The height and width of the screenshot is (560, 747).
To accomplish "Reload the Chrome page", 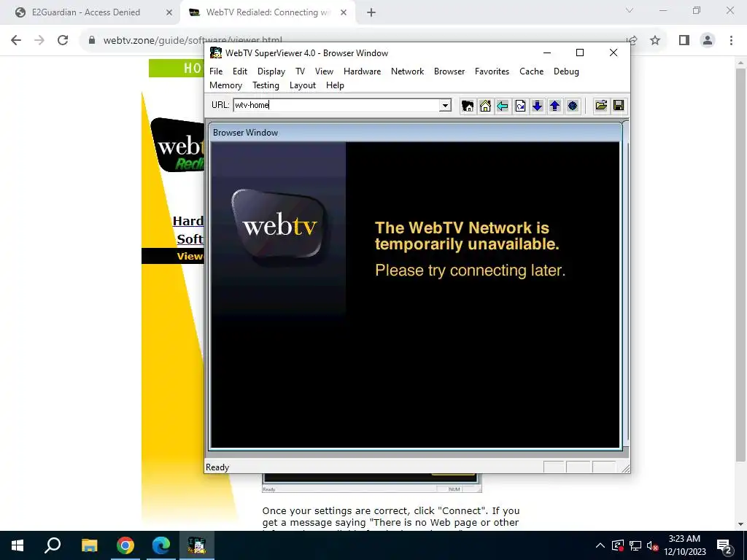I will [63, 41].
